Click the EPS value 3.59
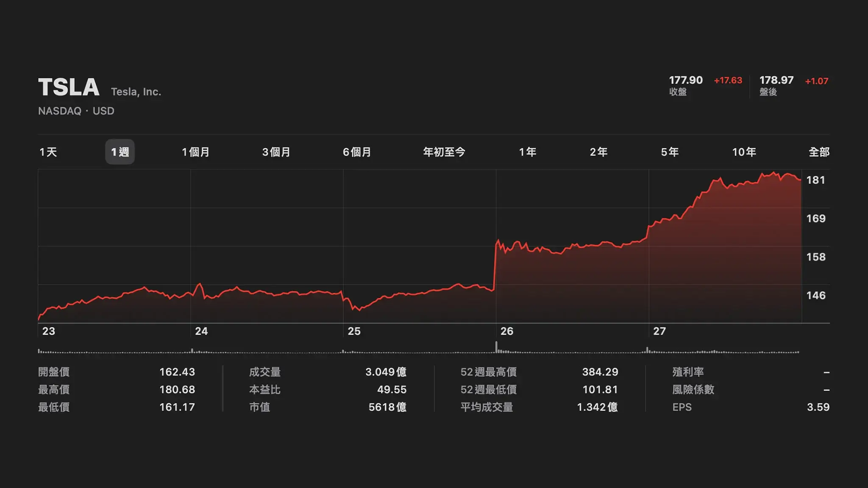 coord(818,407)
